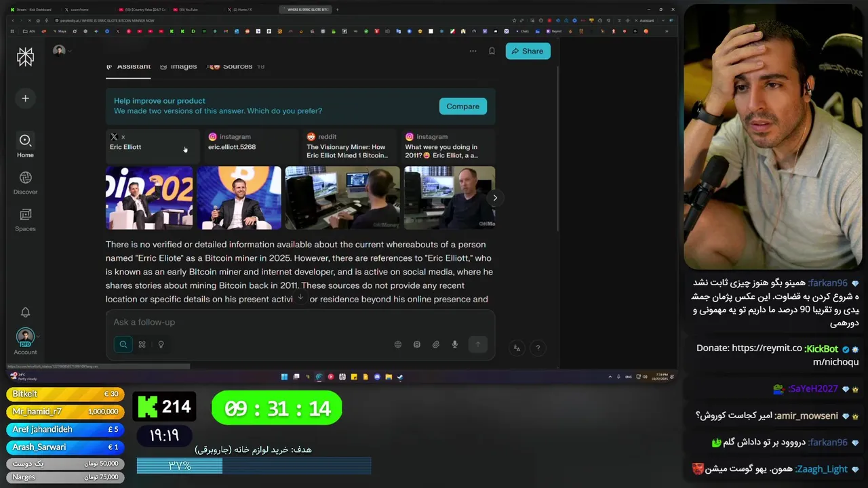Open the Windows Start menu

284,377
